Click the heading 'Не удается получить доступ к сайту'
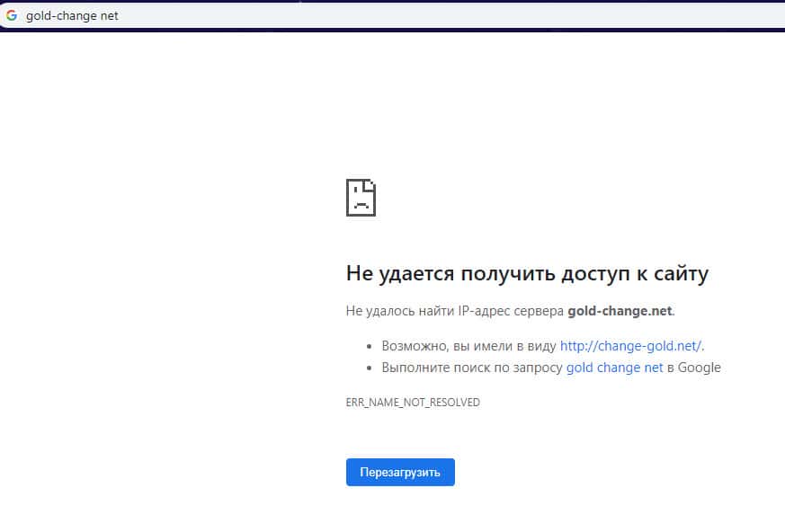Viewport: 785px width, 532px height. 527,273
